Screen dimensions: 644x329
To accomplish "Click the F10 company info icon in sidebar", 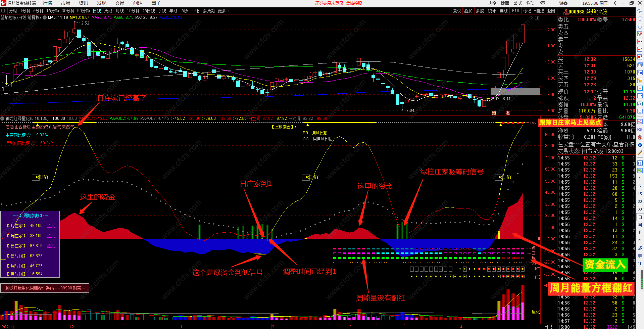I will (640, 73).
